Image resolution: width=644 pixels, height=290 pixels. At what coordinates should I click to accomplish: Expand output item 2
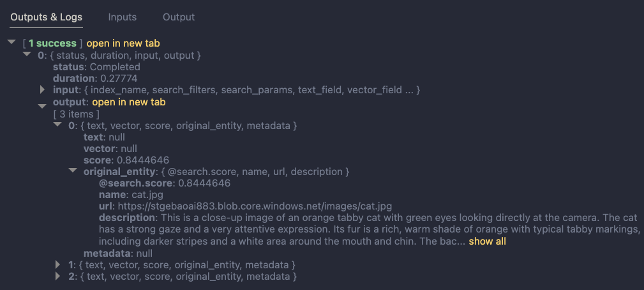click(x=59, y=276)
